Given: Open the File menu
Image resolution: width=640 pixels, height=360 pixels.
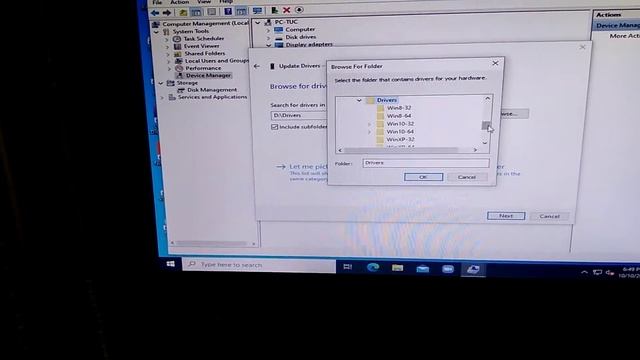Looking at the screenshot, I should (x=157, y=2).
